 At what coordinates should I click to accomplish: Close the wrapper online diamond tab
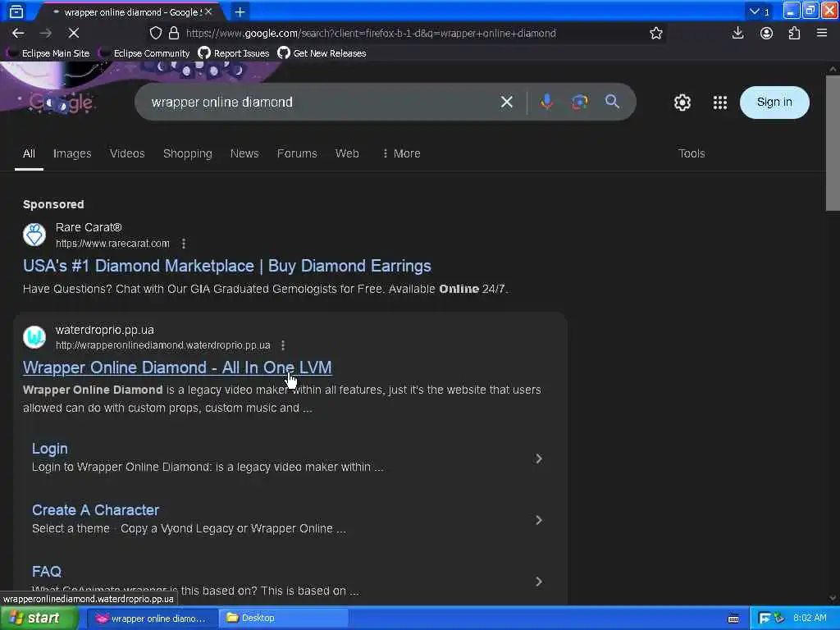click(x=208, y=11)
